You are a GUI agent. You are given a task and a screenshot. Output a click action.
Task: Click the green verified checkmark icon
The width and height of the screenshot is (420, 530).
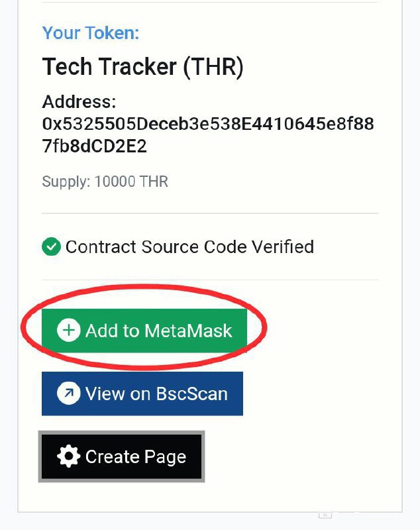tap(51, 247)
